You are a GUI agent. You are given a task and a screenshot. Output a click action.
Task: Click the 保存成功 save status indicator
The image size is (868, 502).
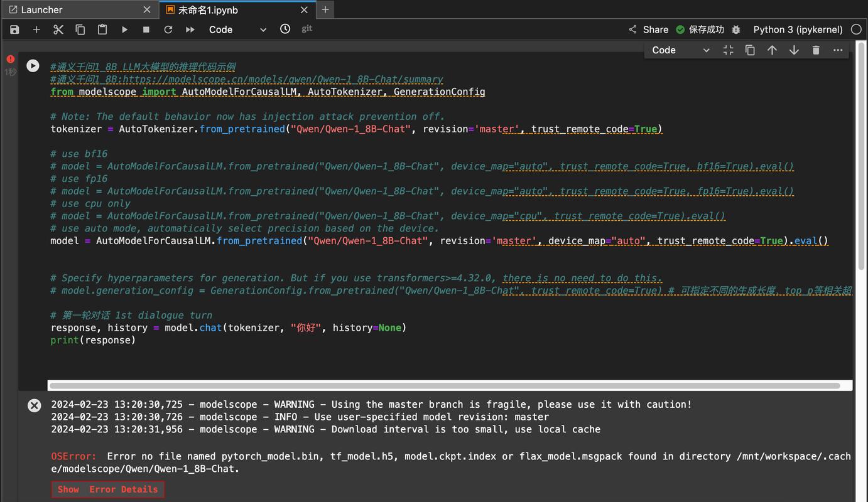(x=700, y=29)
